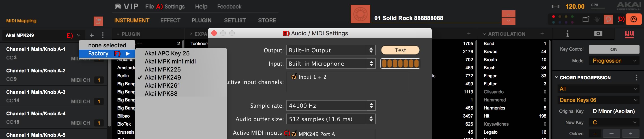The height and width of the screenshot is (139, 644).
Task: Open the Dance Keys 06 dropdown
Action: [598, 100]
